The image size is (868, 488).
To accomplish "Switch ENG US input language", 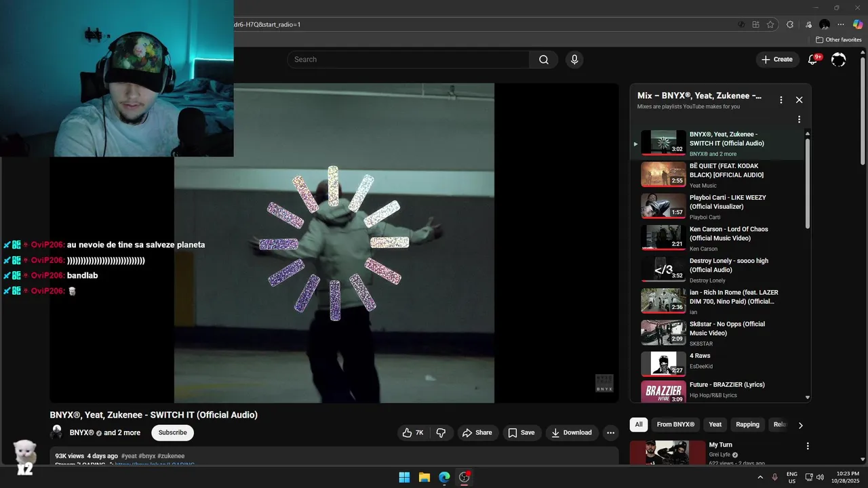I will point(792,477).
